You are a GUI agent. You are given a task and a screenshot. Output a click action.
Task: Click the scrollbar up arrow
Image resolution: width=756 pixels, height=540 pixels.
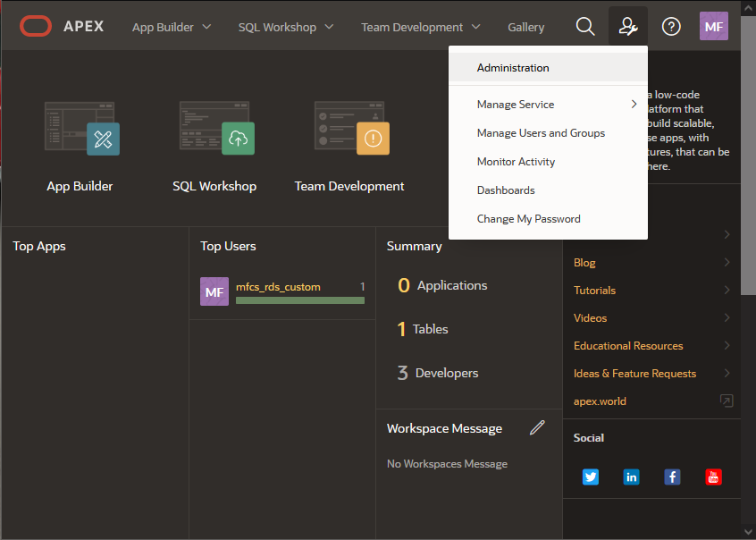pyautogui.click(x=748, y=8)
